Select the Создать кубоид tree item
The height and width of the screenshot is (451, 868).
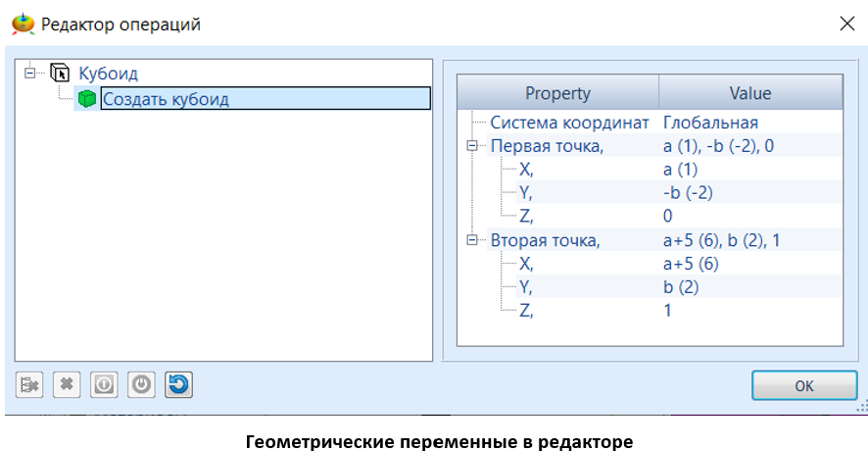pos(167,99)
